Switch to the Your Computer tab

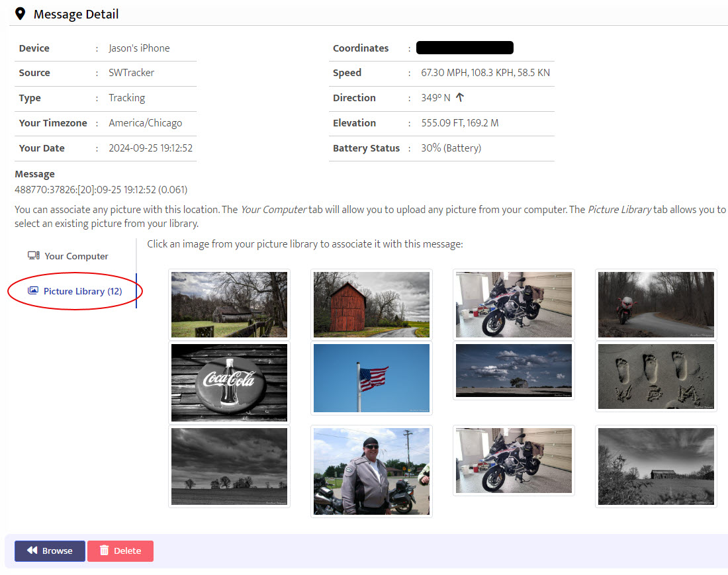pyautogui.click(x=75, y=256)
